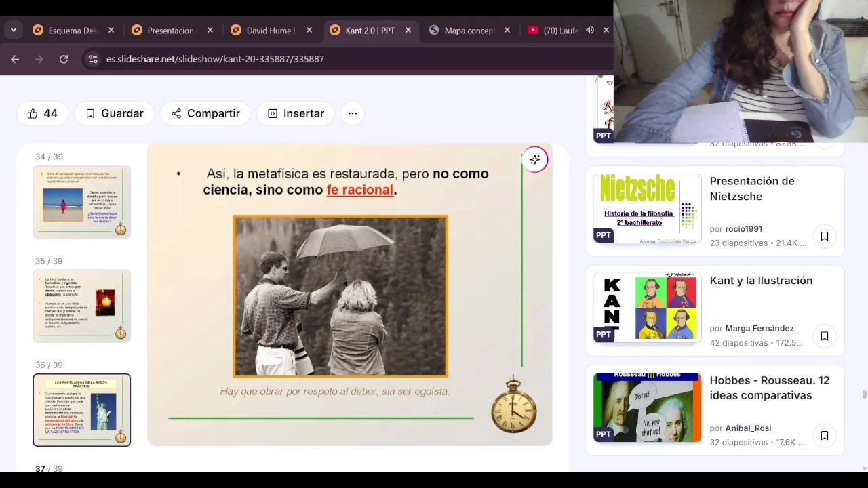Click the '35 / 39' slide counter label

(x=49, y=261)
